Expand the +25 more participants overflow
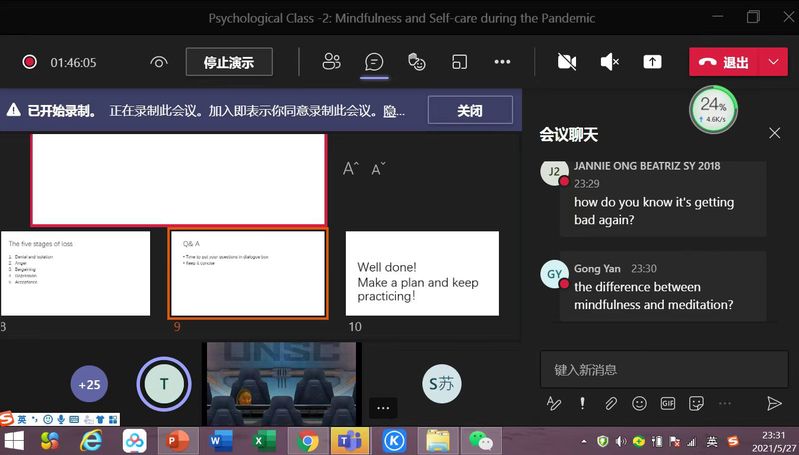Image resolution: width=799 pixels, height=455 pixels. tap(89, 384)
